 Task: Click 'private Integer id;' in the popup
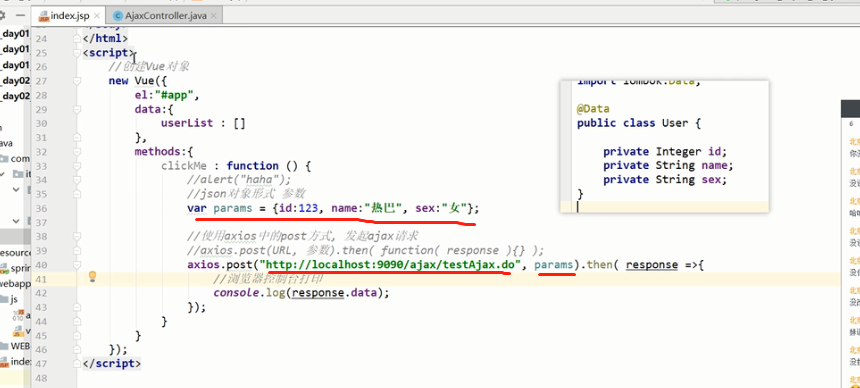665,151
